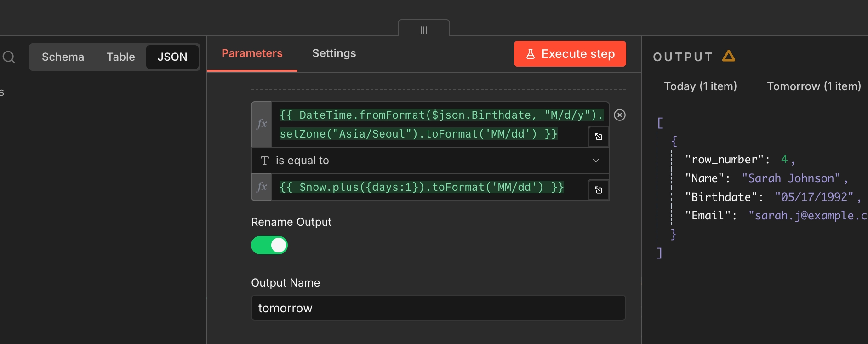
Task: Click the Output Name label
Action: click(286, 283)
